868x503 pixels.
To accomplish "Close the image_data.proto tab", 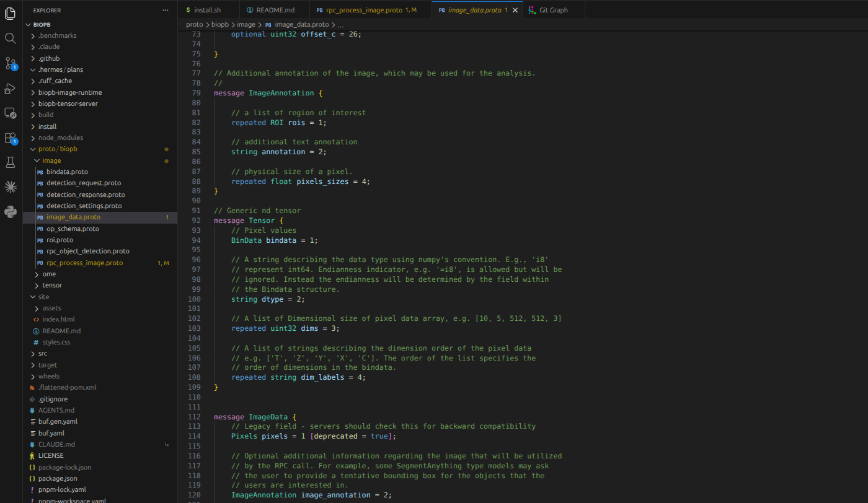I will (x=515, y=10).
